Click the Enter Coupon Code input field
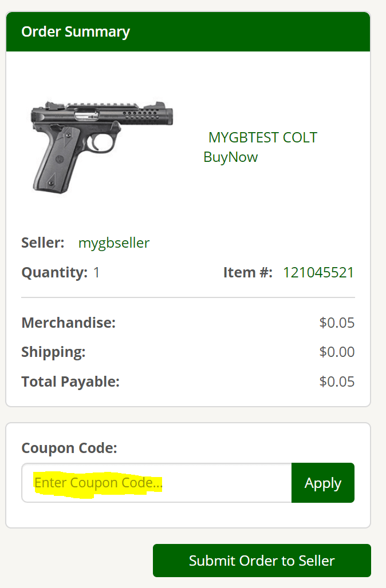The height and width of the screenshot is (588, 386). pos(155,483)
